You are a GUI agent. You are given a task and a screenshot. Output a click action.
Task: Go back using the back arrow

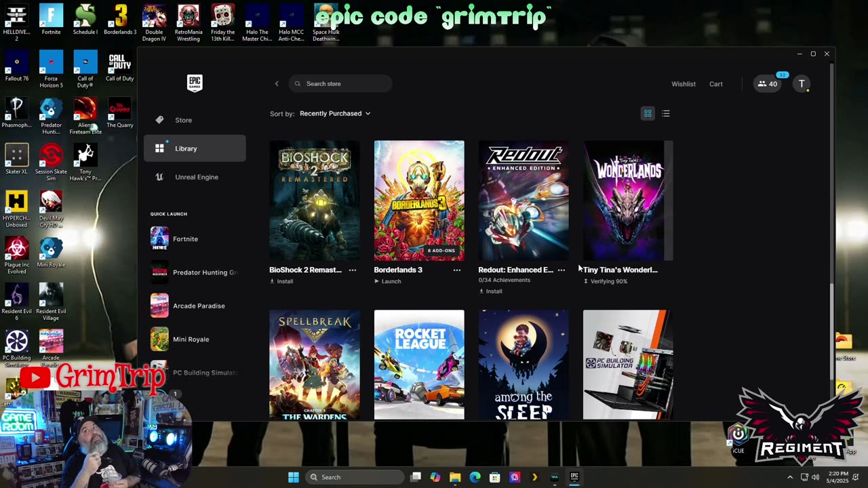277,83
